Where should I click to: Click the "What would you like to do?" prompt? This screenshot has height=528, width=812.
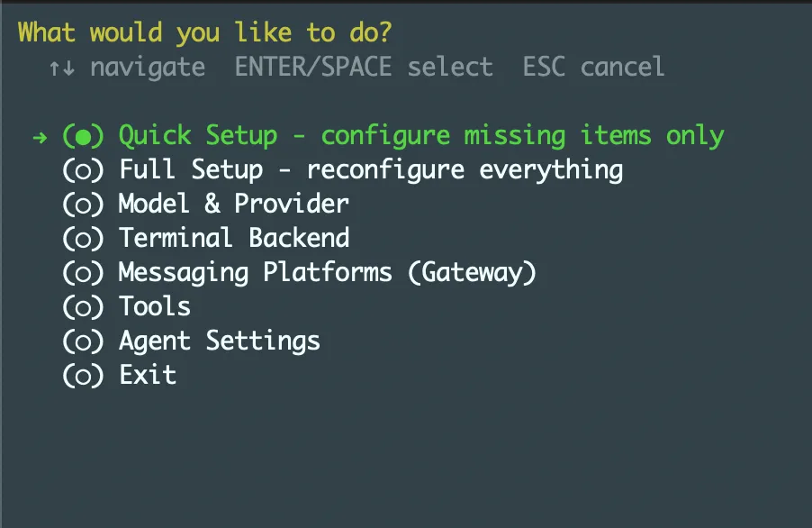point(205,33)
